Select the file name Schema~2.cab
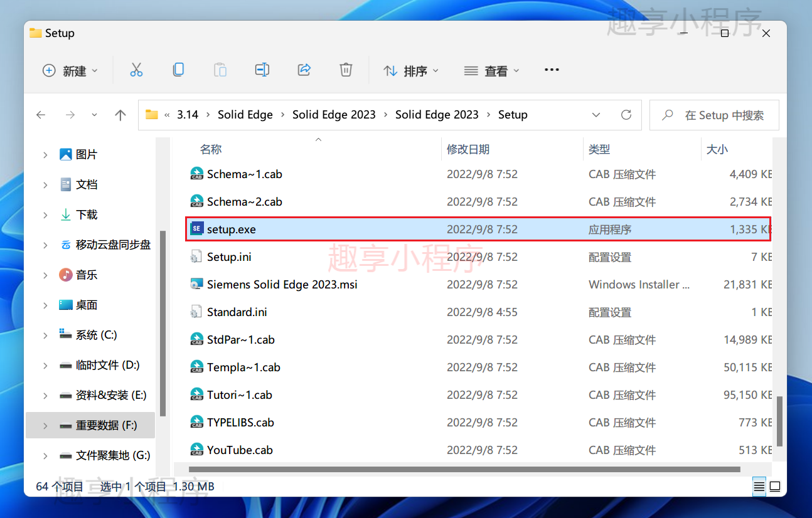The image size is (812, 518). point(245,202)
